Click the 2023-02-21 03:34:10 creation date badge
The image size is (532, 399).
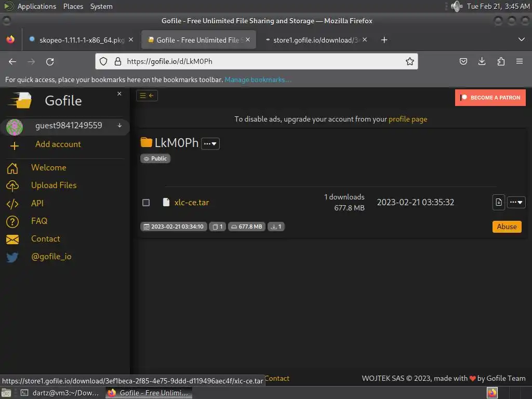(x=174, y=227)
